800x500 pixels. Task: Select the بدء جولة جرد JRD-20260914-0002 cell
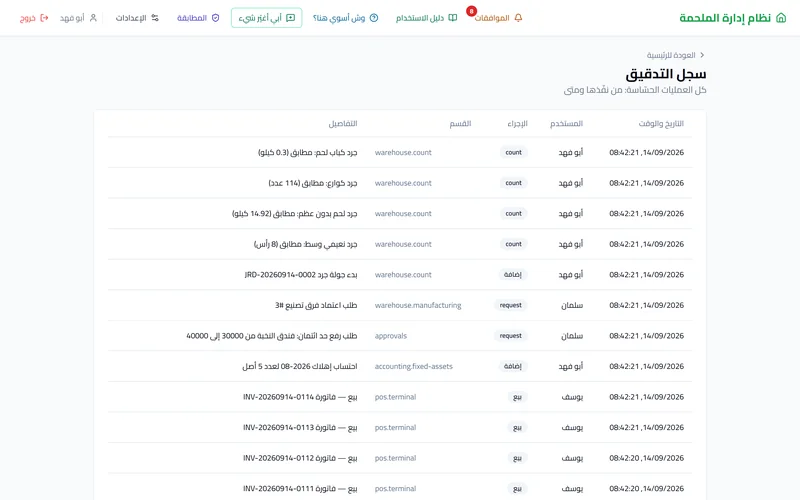pyautogui.click(x=301, y=274)
